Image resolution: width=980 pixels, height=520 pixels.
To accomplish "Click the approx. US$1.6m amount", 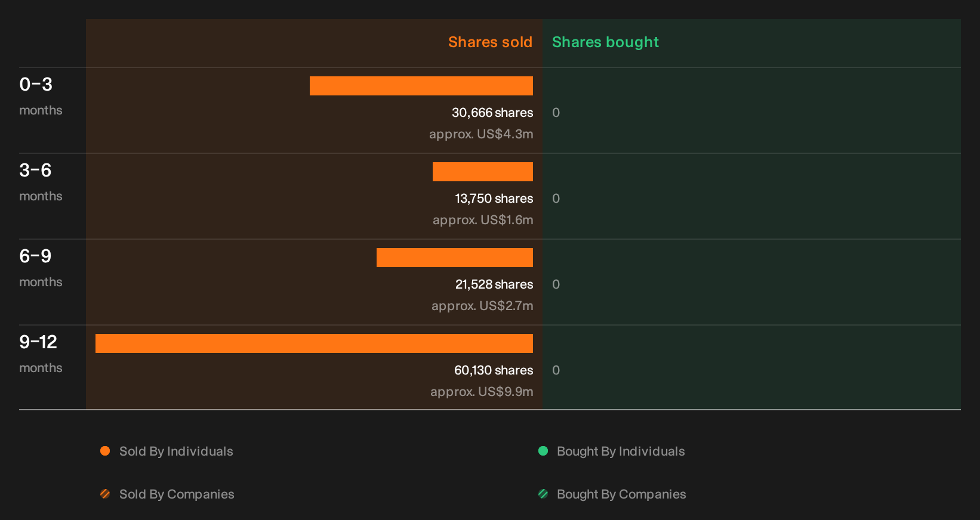I will click(483, 220).
